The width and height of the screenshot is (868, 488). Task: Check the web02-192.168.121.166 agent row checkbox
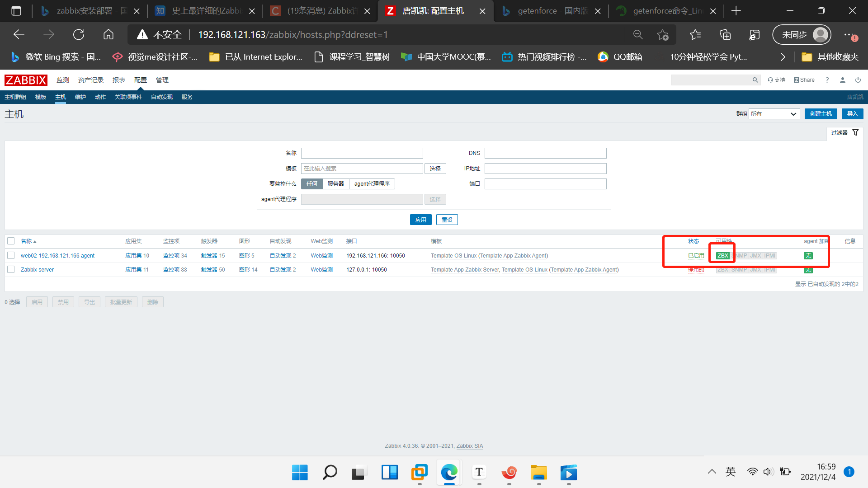pyautogui.click(x=11, y=256)
